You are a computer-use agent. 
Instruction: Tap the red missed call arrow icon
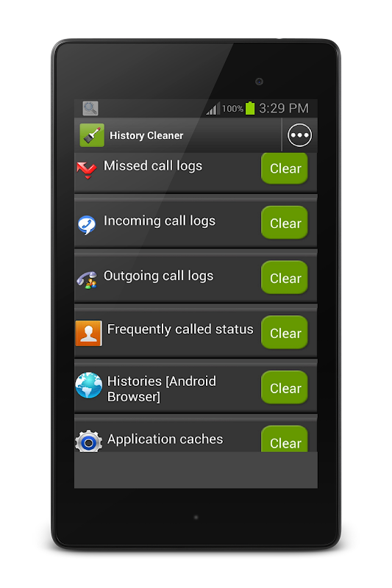pyautogui.click(x=87, y=170)
